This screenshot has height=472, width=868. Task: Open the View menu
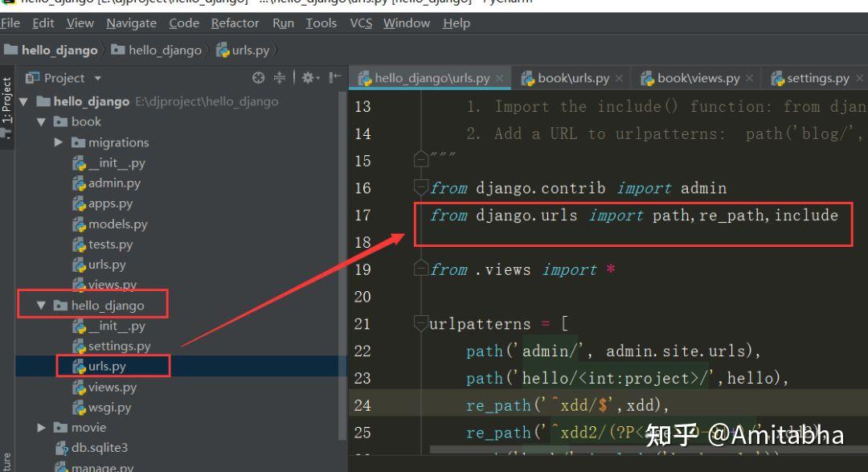[80, 23]
